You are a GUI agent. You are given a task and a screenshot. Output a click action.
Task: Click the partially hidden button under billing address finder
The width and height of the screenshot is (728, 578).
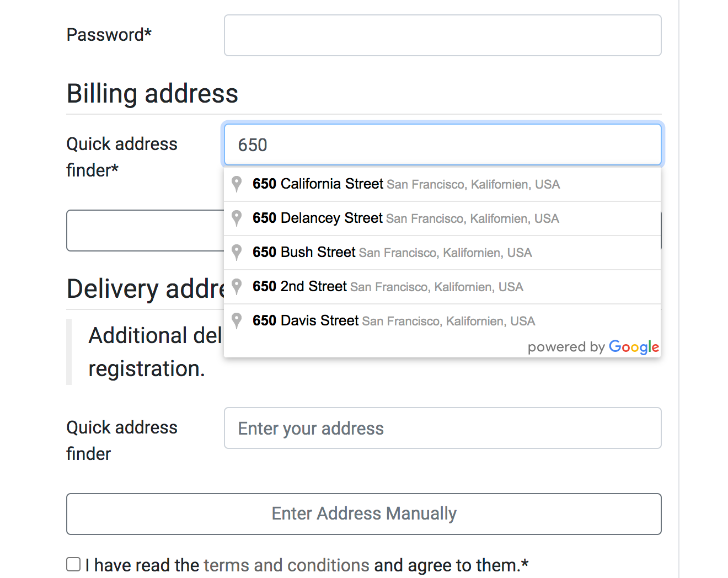coord(144,231)
